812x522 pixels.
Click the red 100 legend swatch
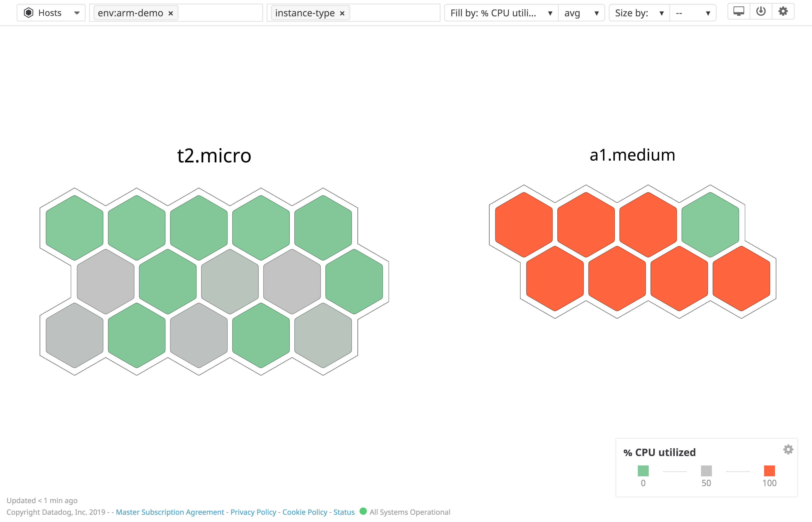[x=769, y=471]
